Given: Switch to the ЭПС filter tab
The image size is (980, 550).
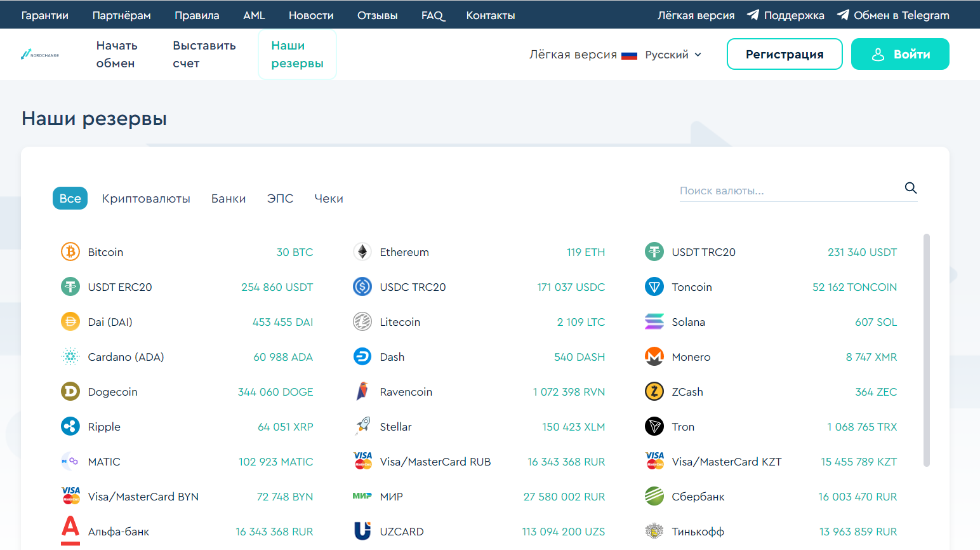Looking at the screenshot, I should [280, 199].
